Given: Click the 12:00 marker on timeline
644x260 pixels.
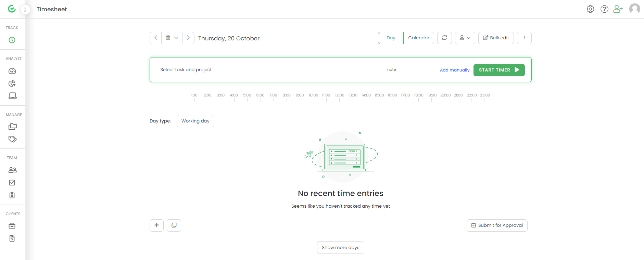Looking at the screenshot, I should coord(340,95).
